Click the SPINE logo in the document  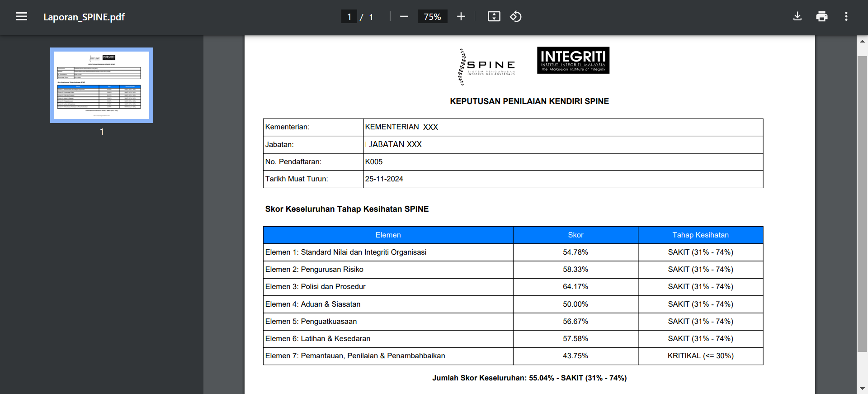(486, 67)
